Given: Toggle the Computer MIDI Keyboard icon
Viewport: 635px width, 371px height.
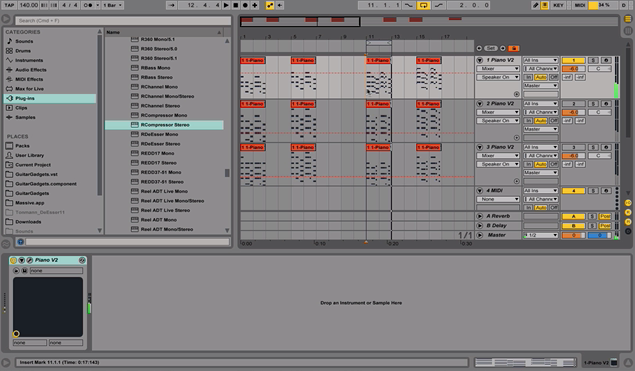Looking at the screenshot, I should pyautogui.click(x=545, y=5).
